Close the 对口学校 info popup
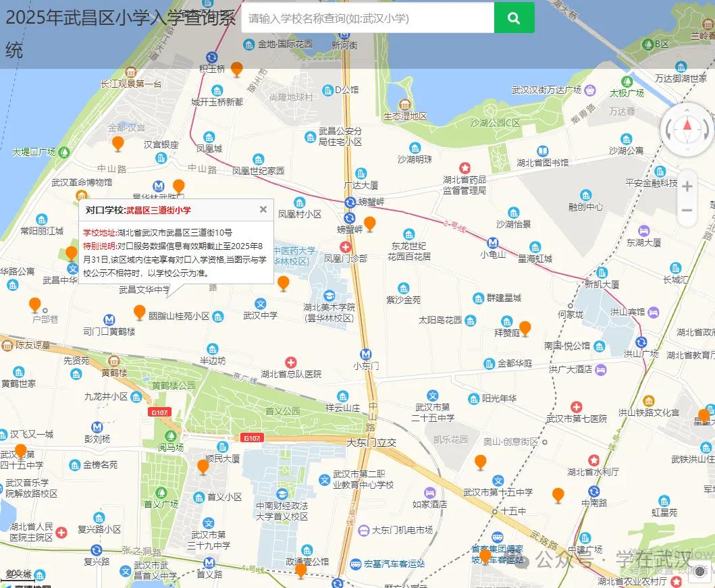 click(263, 209)
